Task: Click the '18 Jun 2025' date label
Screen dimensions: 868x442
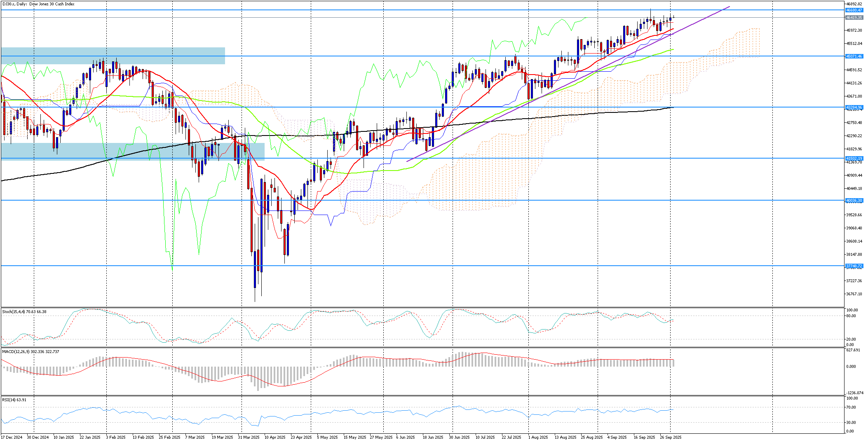Action: click(433, 437)
